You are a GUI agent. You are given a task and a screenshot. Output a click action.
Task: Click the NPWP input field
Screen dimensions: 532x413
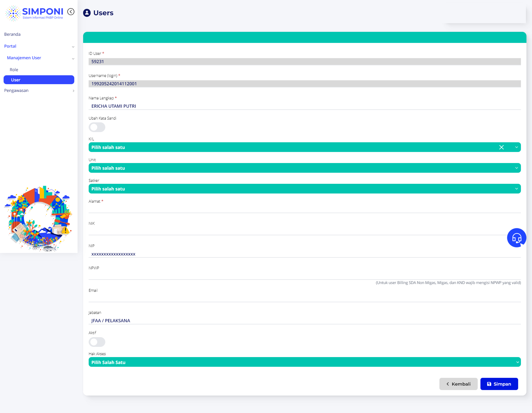(x=305, y=276)
